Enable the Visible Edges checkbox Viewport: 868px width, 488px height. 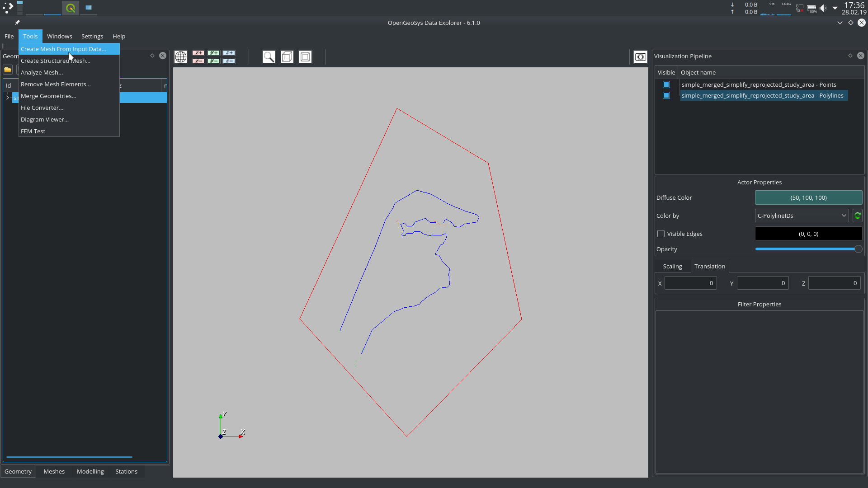(x=661, y=234)
